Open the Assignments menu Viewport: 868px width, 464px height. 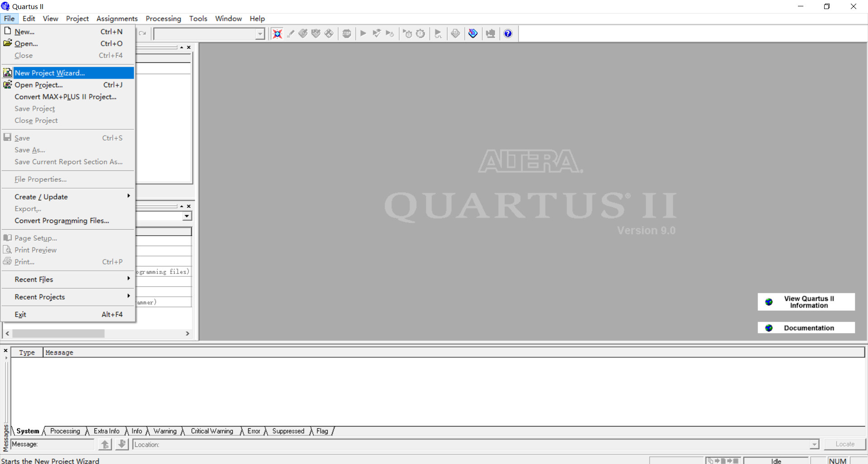click(117, 19)
